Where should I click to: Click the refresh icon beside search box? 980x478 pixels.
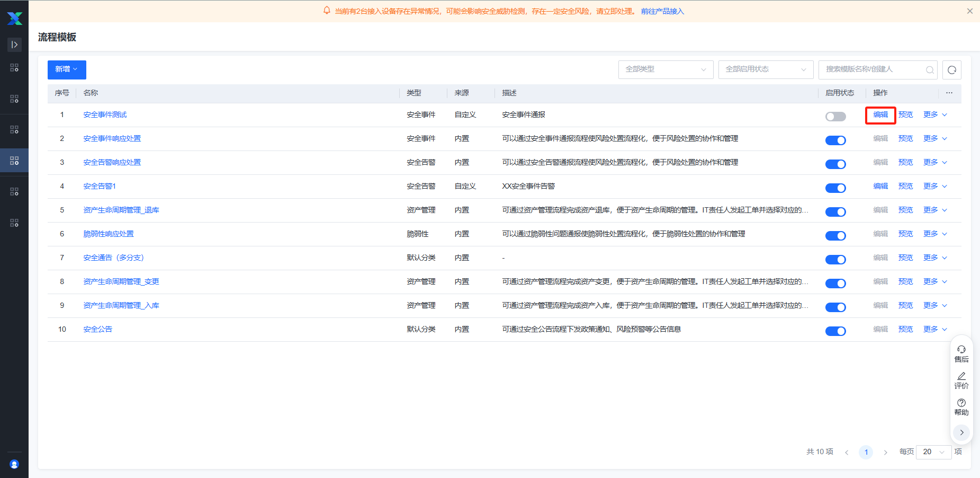(951, 70)
